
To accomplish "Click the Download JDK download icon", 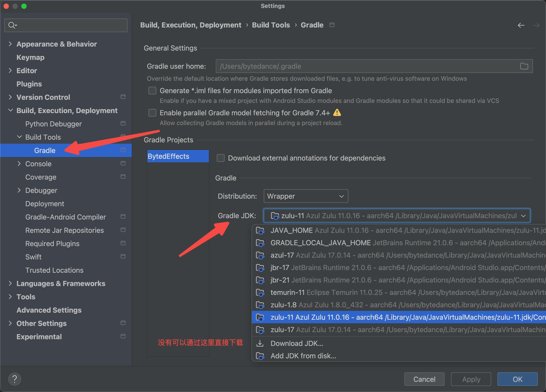I will tap(260, 343).
